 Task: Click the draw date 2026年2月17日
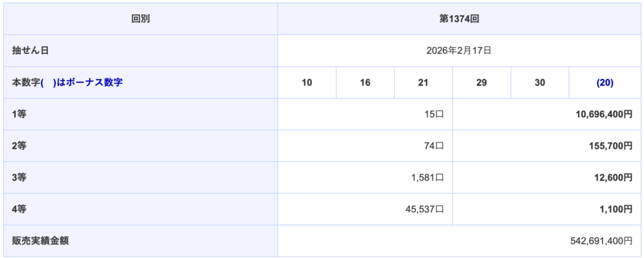click(459, 51)
